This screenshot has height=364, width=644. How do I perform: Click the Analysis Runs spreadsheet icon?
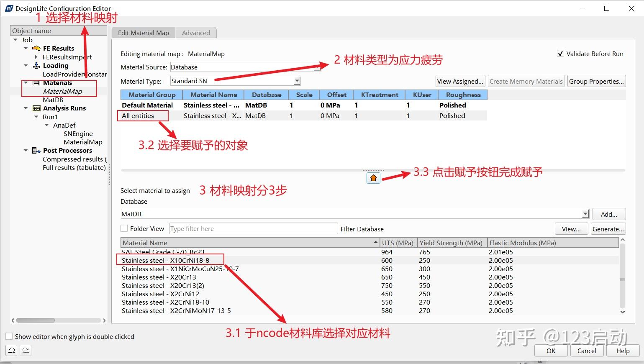[36, 108]
